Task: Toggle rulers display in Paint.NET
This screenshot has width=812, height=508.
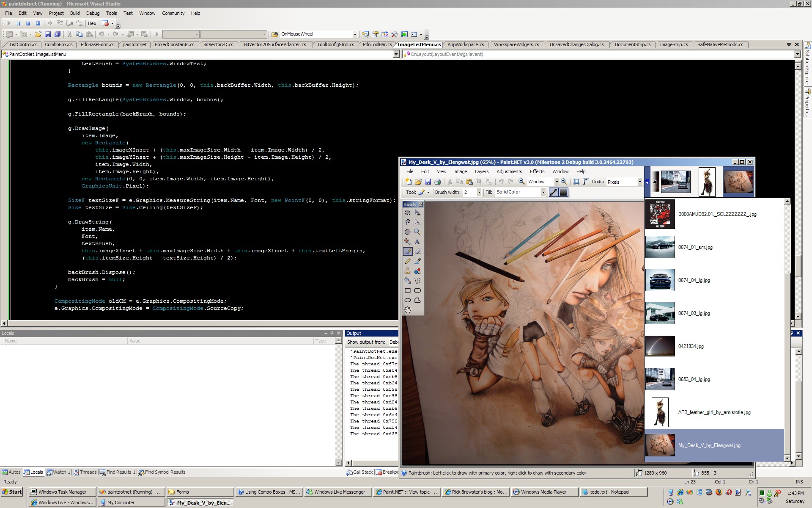Action: [x=586, y=182]
